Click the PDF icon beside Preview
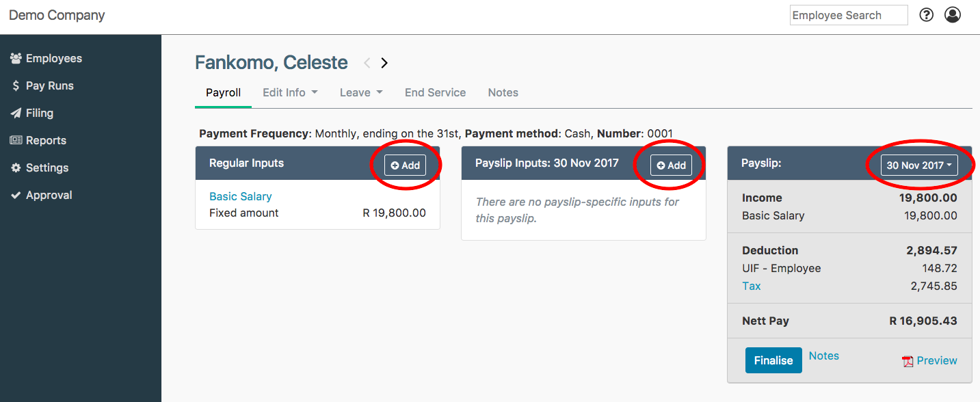The image size is (980, 402). 908,362
